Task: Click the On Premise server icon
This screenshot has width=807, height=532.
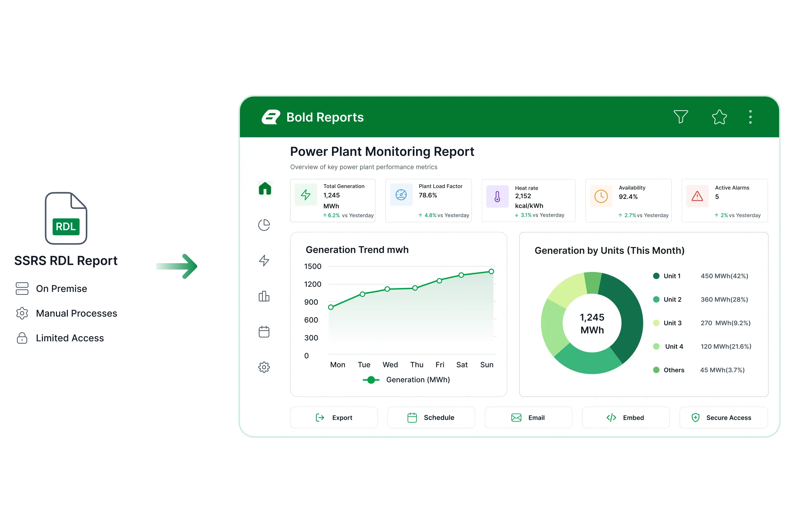Action: tap(22, 288)
